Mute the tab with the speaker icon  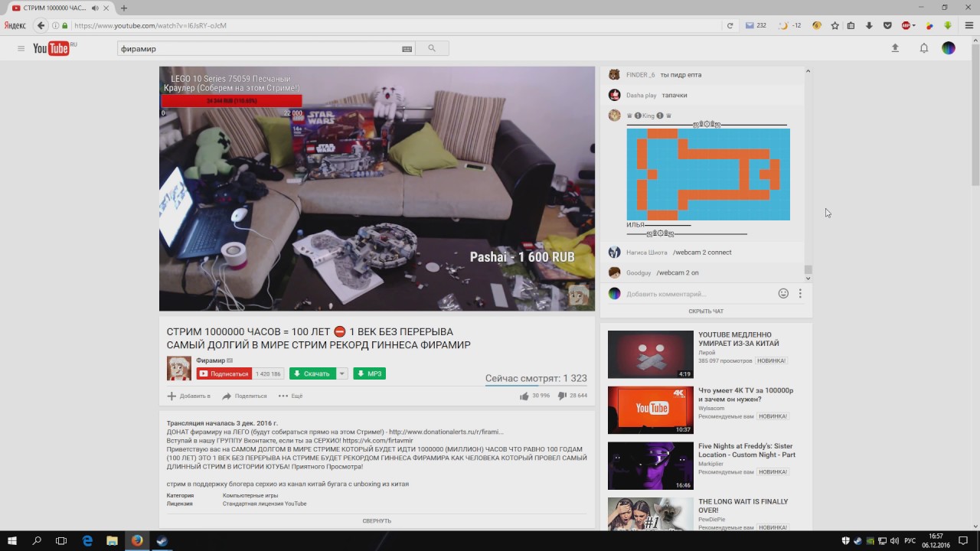[x=95, y=8]
